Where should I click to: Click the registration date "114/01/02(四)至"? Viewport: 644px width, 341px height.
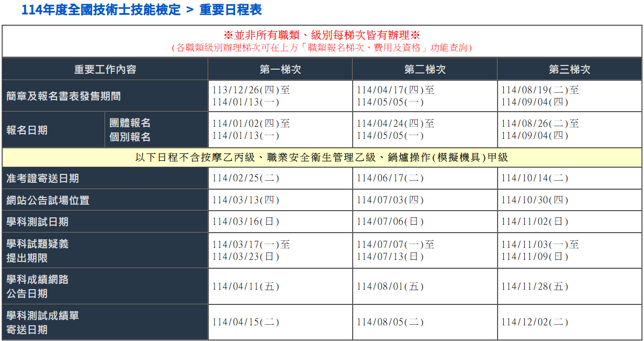pyautogui.click(x=251, y=124)
